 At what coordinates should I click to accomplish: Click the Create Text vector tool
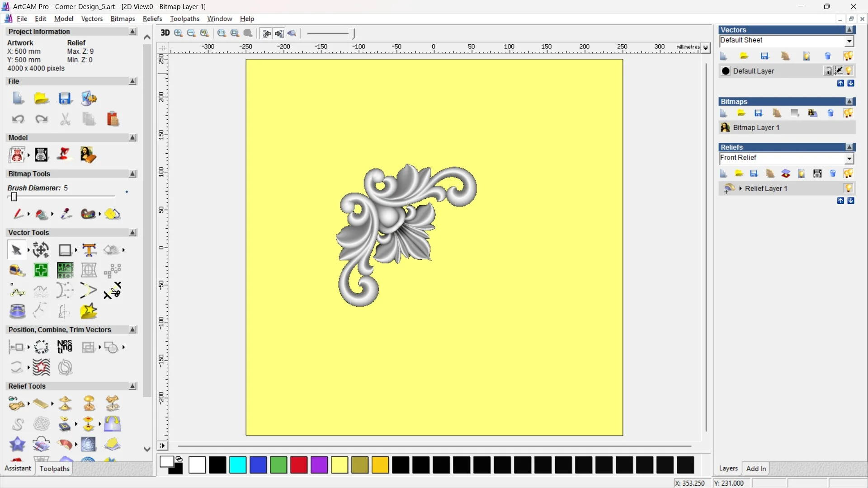[x=89, y=250]
